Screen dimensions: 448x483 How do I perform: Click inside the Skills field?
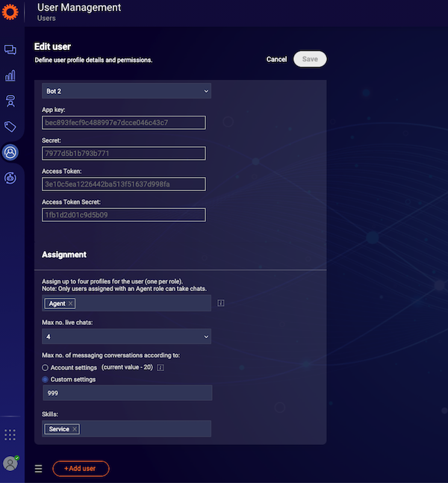coord(127,429)
